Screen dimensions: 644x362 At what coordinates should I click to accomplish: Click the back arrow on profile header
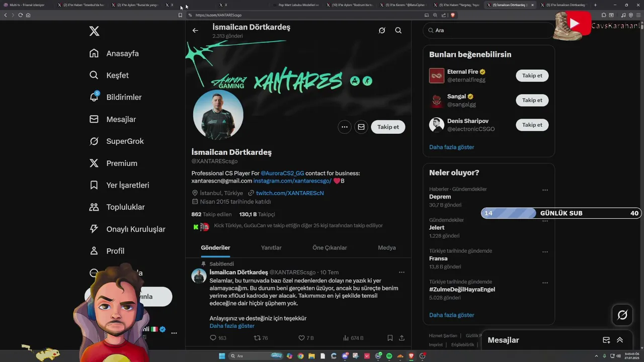click(x=195, y=30)
